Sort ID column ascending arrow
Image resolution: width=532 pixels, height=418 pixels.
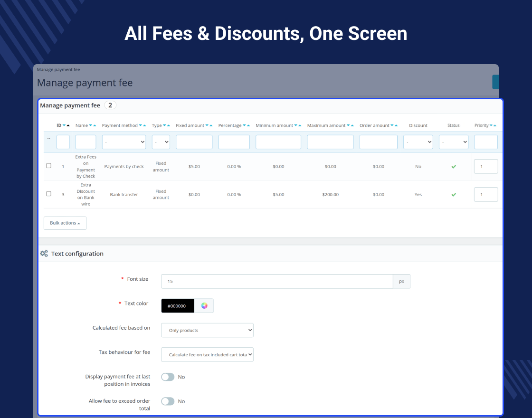68,125
